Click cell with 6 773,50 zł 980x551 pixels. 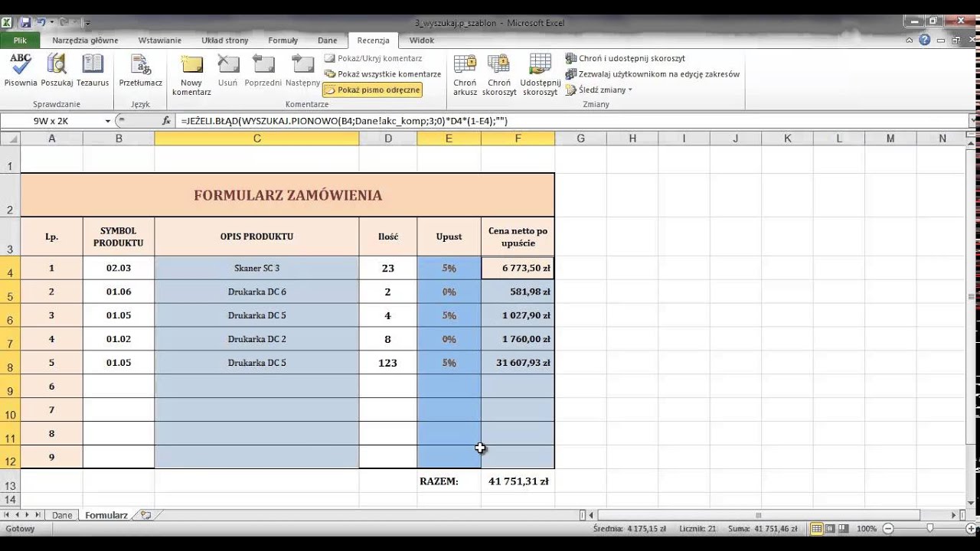coord(518,268)
